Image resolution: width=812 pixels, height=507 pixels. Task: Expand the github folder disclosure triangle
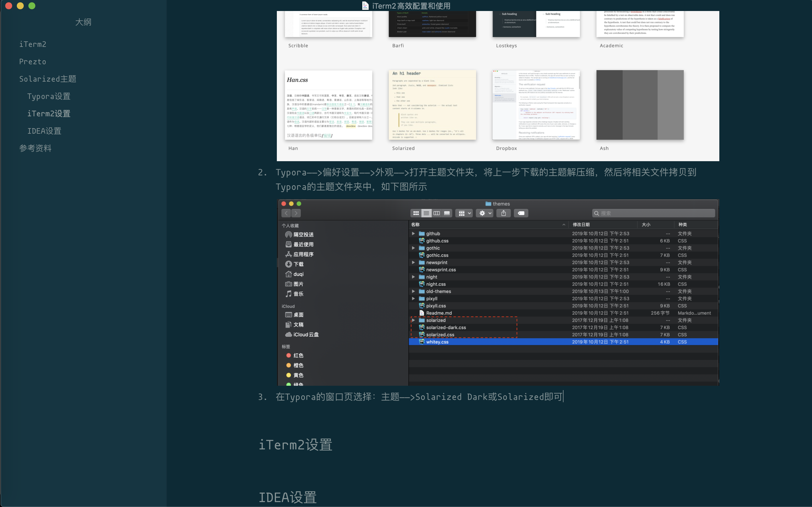point(413,234)
